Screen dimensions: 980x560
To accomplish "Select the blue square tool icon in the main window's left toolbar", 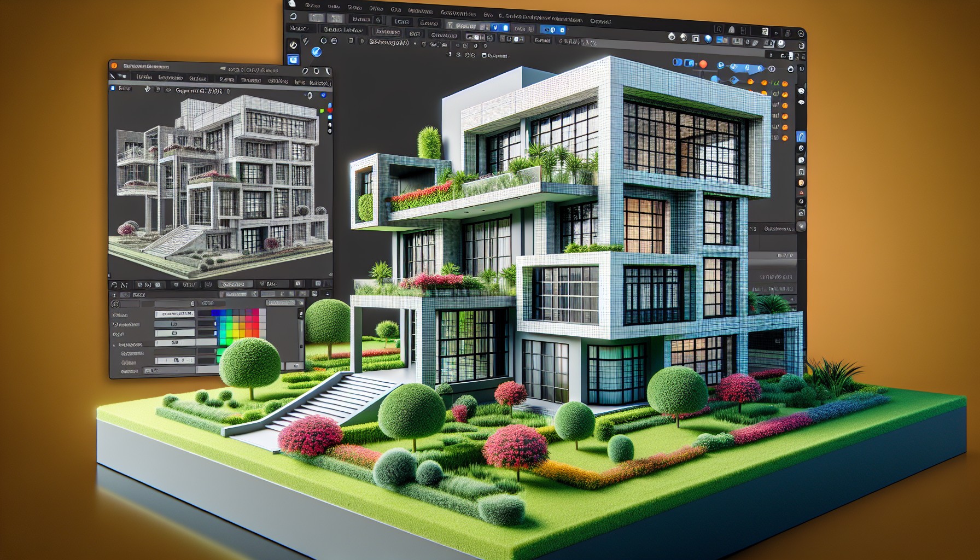I will [x=293, y=60].
